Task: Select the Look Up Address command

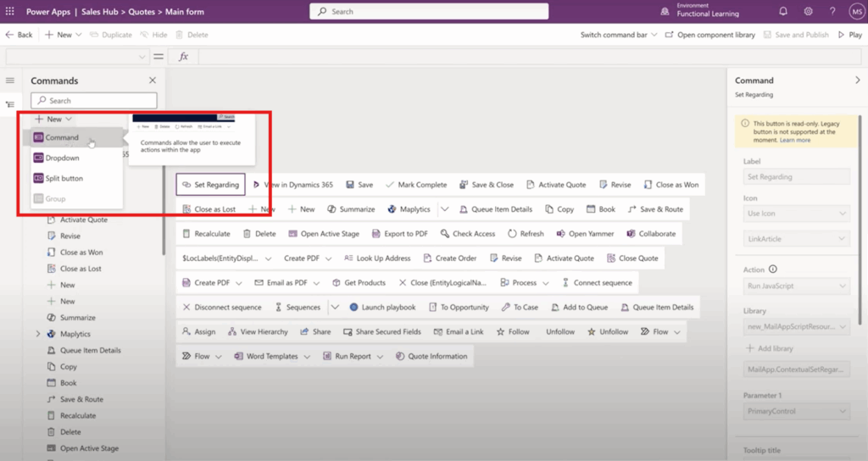Action: (x=377, y=258)
